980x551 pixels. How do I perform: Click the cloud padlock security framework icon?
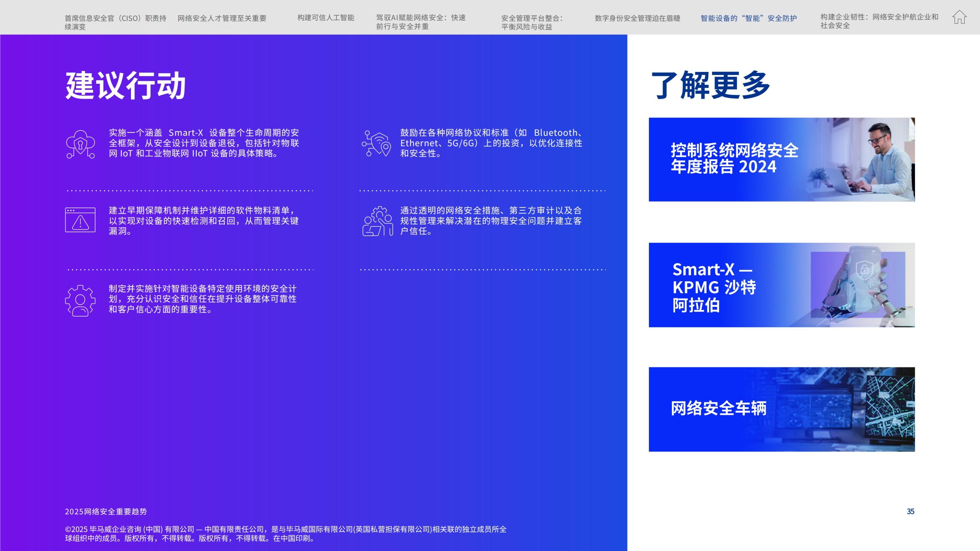(80, 144)
